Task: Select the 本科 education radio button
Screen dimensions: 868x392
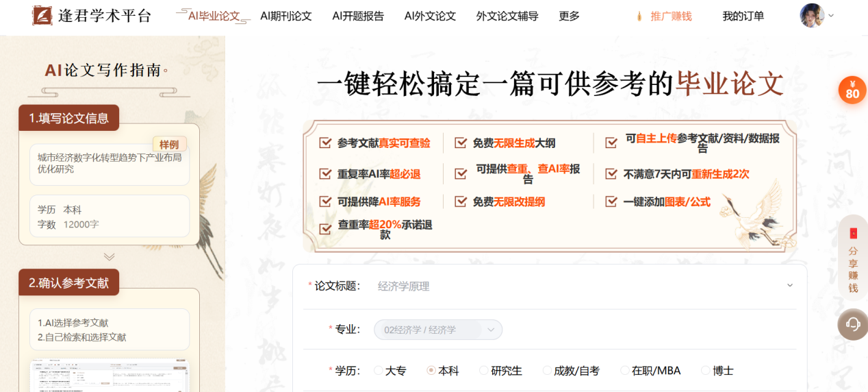Action: point(431,370)
